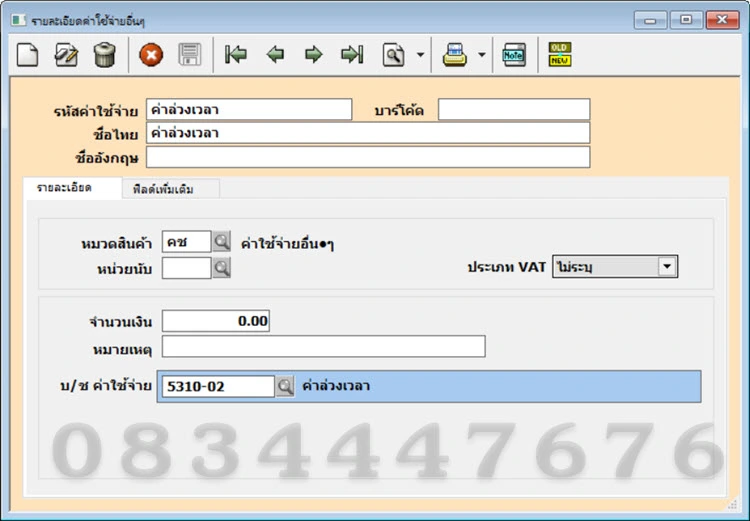Click the New document icon
This screenshot has height=521, width=750.
[27, 55]
